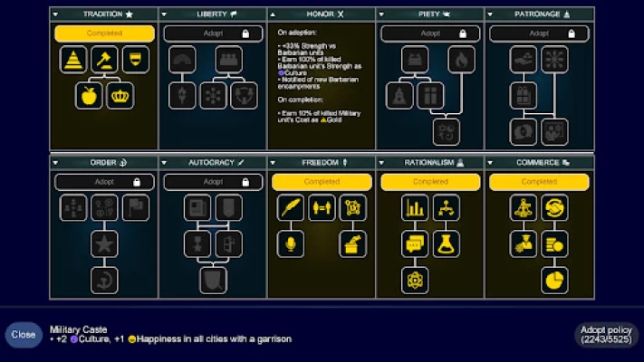Open the Piety branch header
644x362 pixels.
click(x=430, y=14)
